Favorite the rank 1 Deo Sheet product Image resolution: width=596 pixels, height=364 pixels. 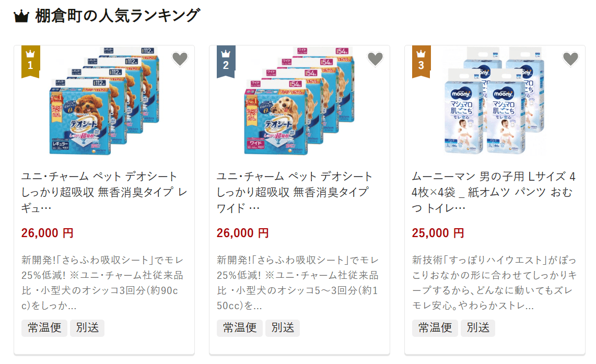(x=180, y=59)
